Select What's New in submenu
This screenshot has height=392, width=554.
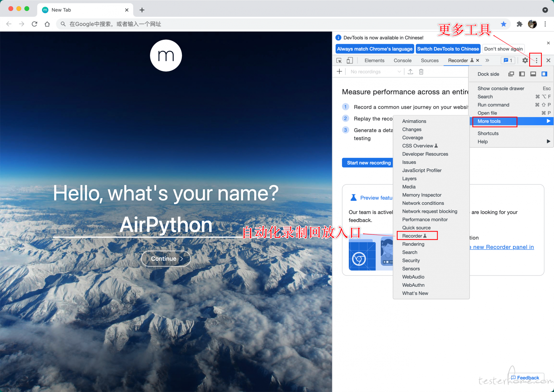pyautogui.click(x=431, y=293)
